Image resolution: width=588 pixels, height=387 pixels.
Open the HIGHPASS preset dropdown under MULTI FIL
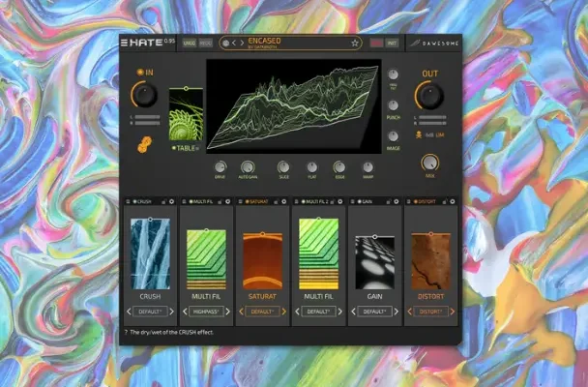(x=205, y=312)
